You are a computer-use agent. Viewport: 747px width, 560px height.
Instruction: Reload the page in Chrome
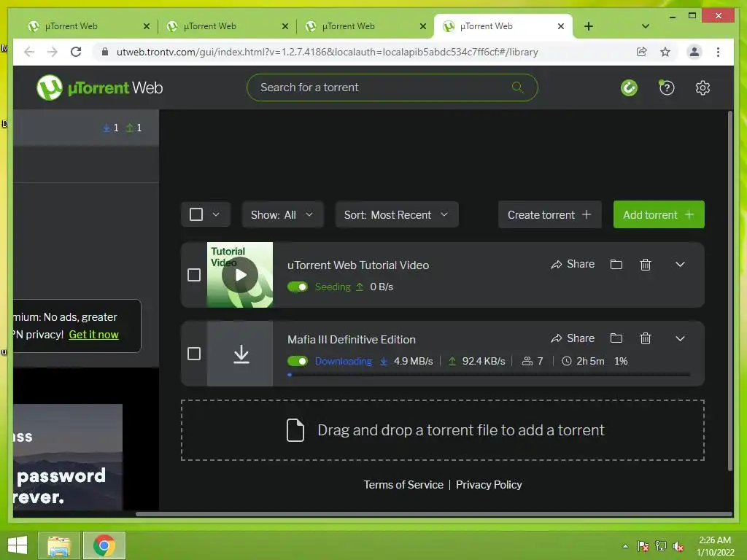[76, 52]
